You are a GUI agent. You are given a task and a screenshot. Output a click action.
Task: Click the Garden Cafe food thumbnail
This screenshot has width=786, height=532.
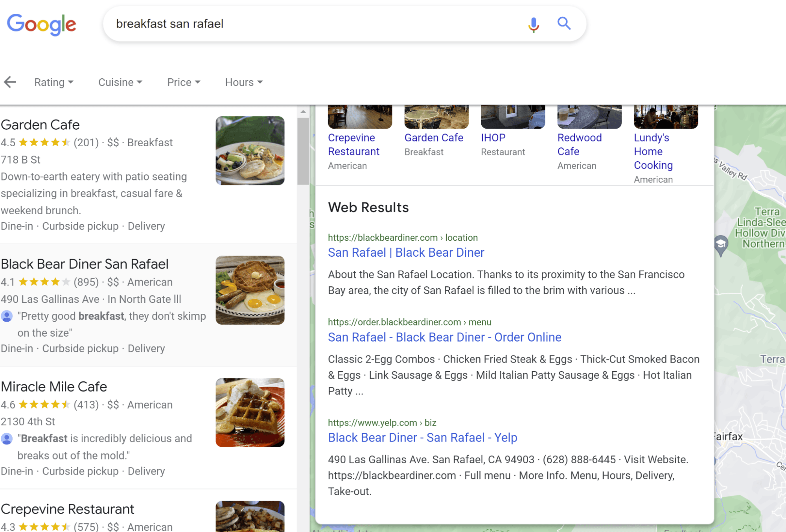click(x=250, y=151)
